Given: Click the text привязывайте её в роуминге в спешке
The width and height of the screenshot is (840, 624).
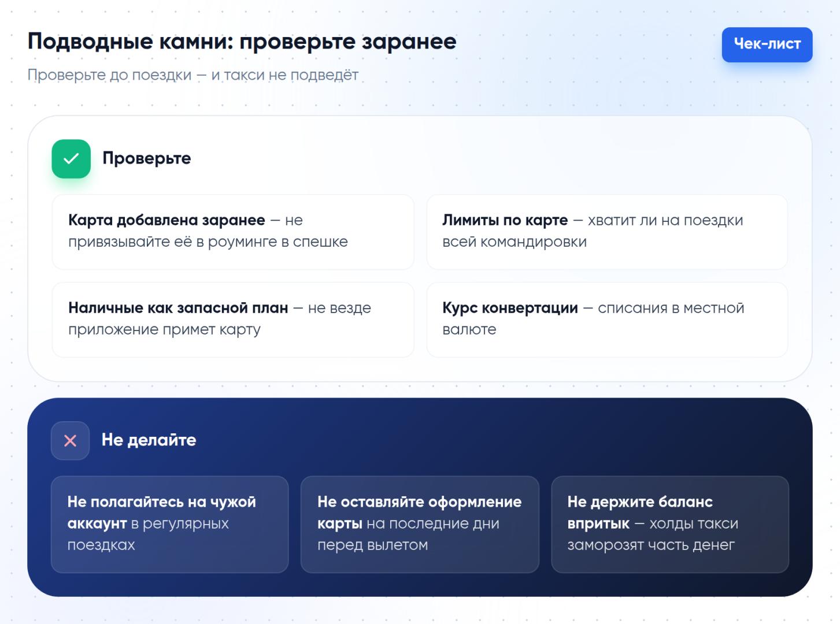Looking at the screenshot, I should click(208, 242).
